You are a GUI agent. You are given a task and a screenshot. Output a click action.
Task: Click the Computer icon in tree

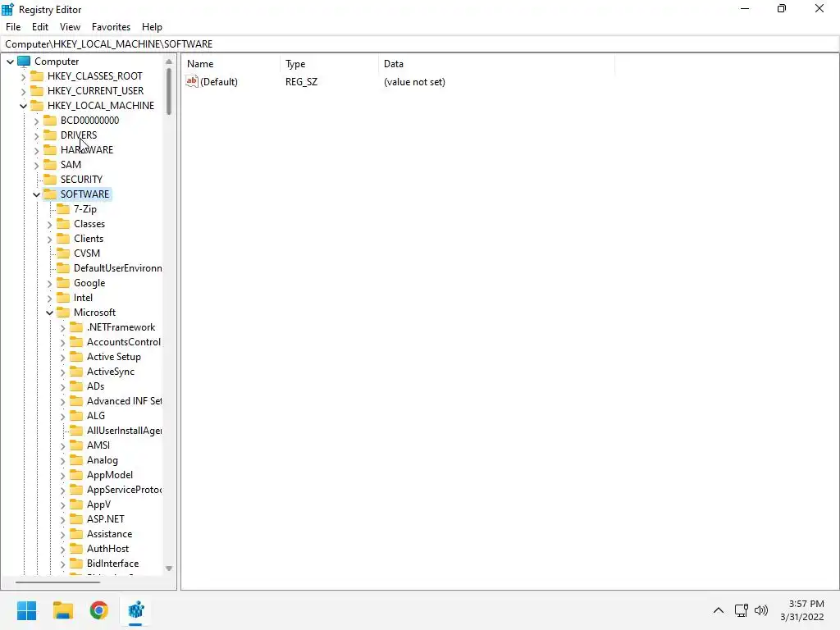pyautogui.click(x=24, y=61)
